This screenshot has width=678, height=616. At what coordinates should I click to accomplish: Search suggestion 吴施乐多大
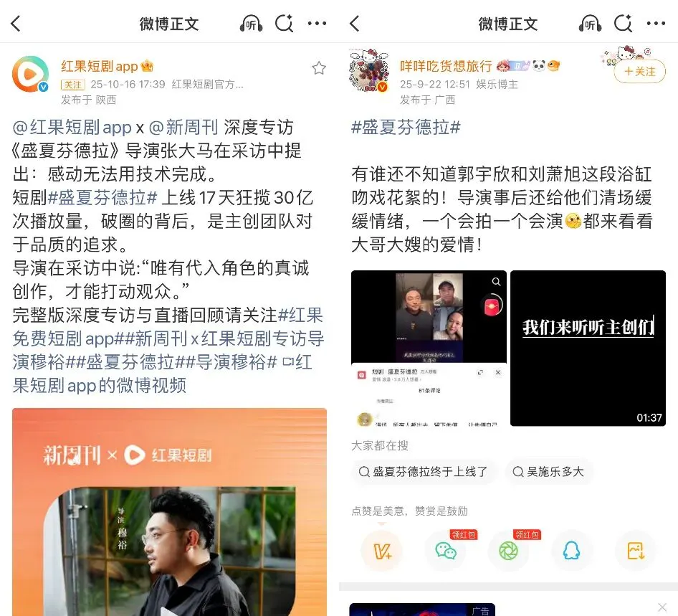click(x=548, y=472)
